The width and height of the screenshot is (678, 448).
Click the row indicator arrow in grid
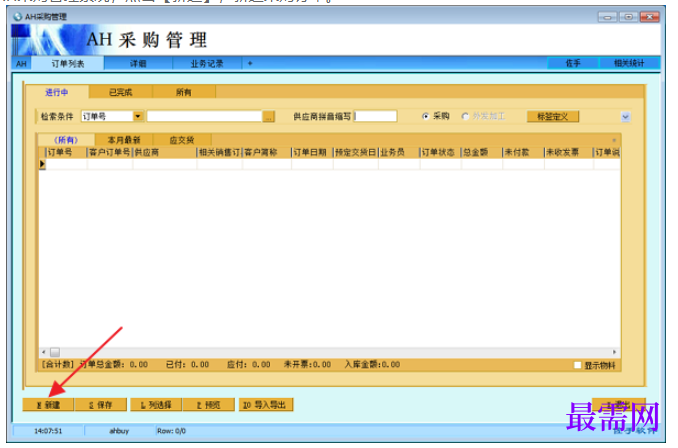point(42,164)
